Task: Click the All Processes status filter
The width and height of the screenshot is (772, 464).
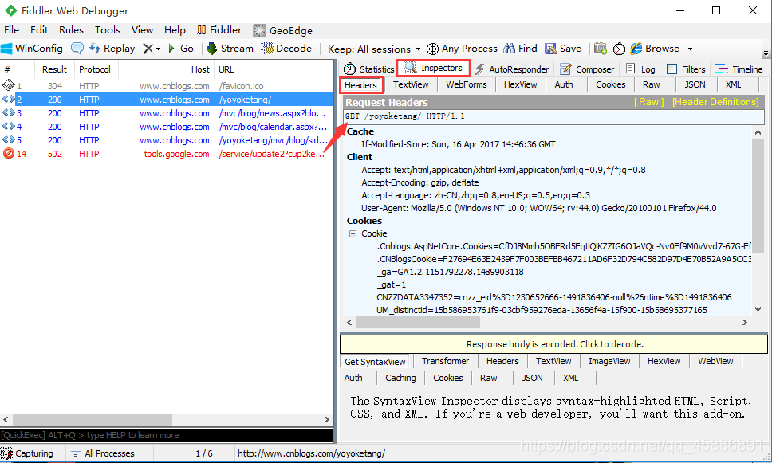Action: [103, 454]
